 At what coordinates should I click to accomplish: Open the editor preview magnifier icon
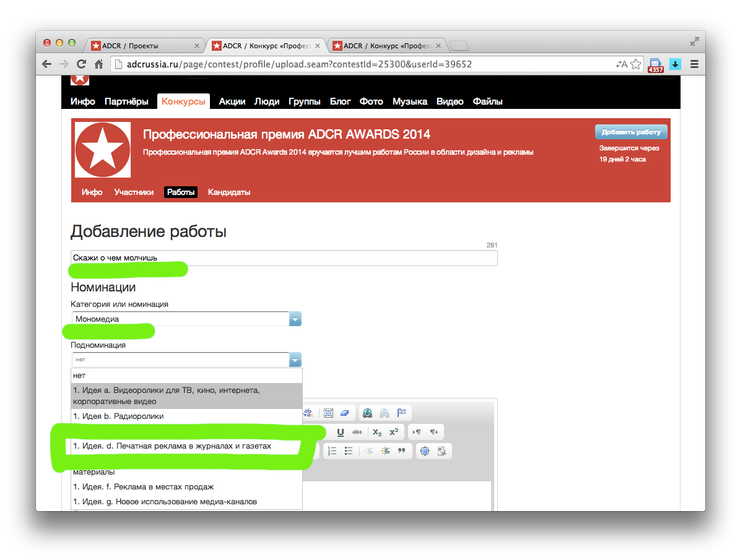pyautogui.click(x=442, y=451)
